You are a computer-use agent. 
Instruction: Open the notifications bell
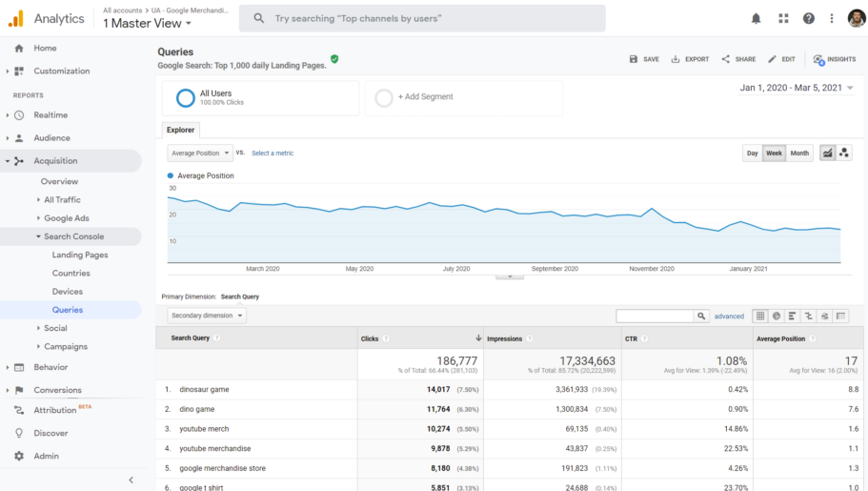pos(756,18)
